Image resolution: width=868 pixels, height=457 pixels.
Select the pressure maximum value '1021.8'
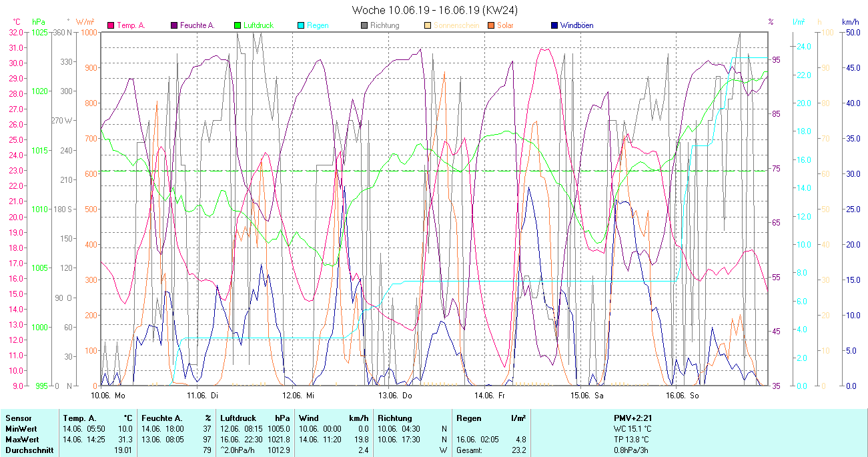(x=279, y=440)
